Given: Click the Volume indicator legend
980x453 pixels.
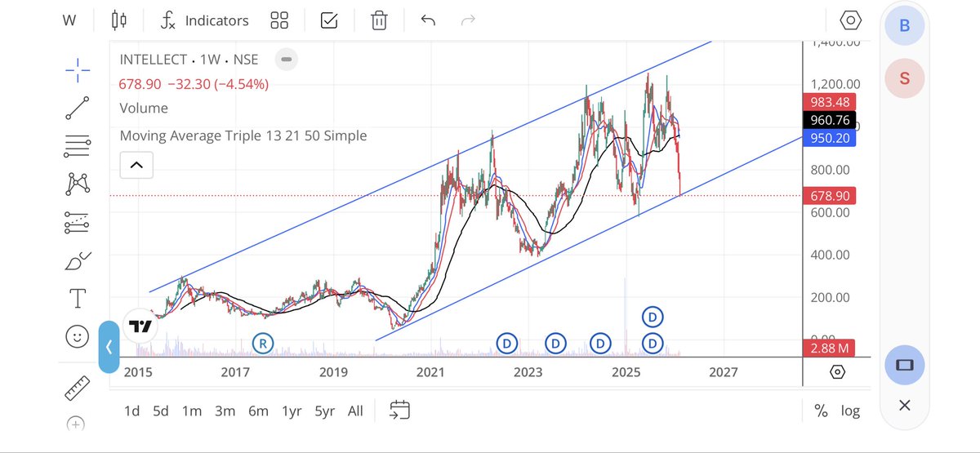Looking at the screenshot, I should click(x=144, y=108).
